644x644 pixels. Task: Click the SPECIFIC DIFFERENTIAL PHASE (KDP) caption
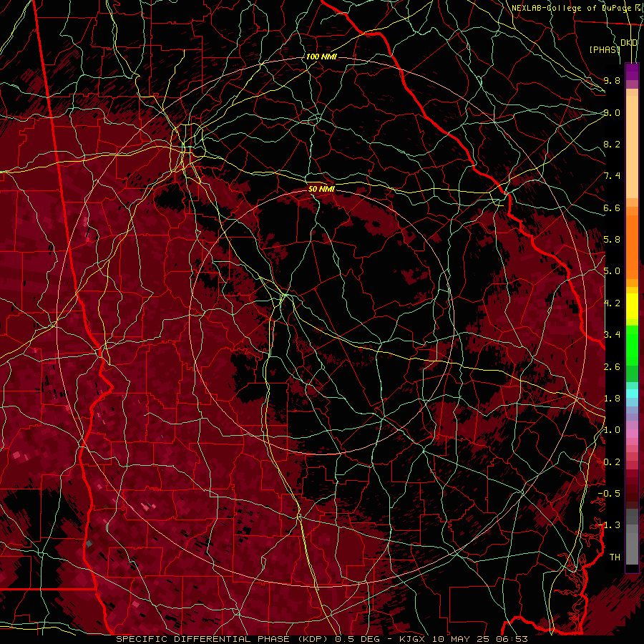(x=224, y=639)
